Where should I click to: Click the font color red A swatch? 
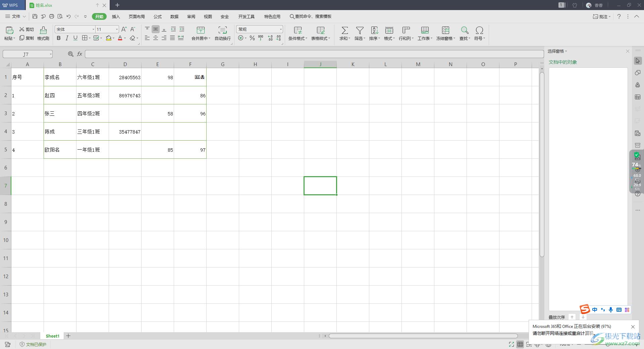(120, 38)
